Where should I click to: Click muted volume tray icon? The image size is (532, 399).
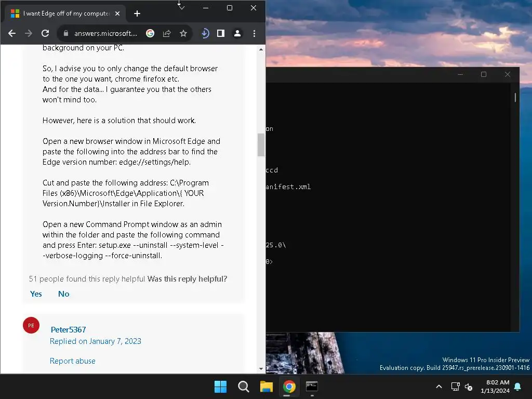[x=469, y=387]
